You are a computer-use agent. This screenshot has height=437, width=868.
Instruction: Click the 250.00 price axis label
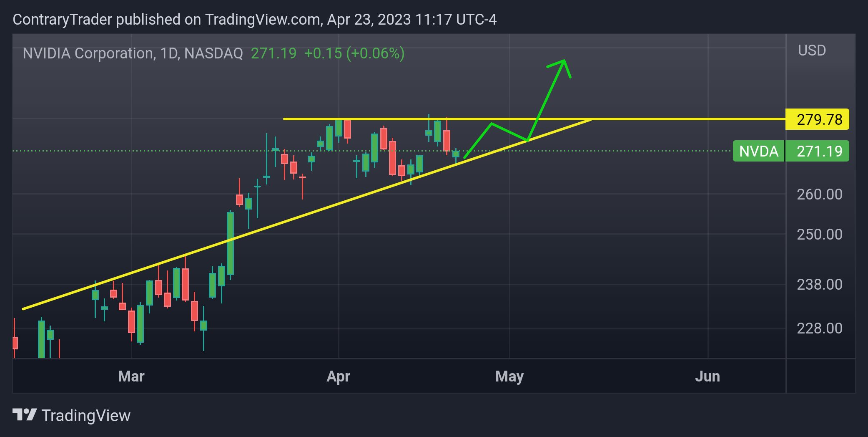(x=820, y=235)
